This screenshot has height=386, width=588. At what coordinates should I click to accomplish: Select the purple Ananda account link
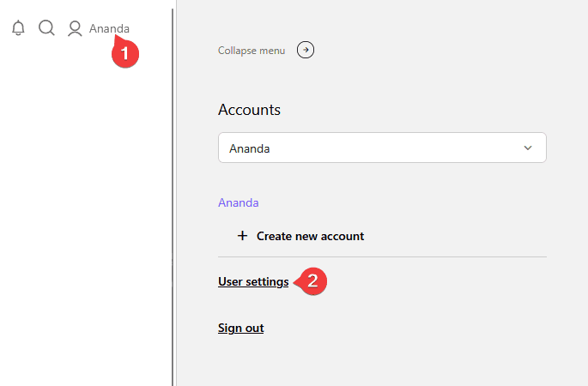[239, 203]
